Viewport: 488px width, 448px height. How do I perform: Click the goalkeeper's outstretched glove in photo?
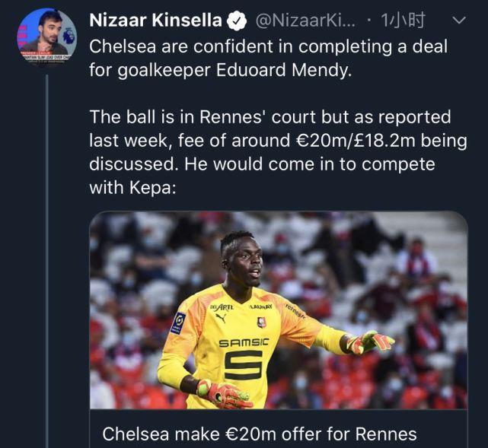[370, 342]
